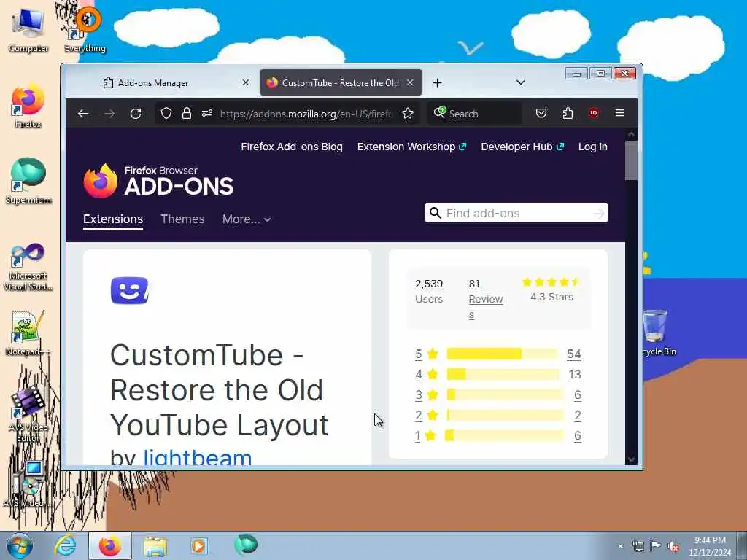Open the Everything desktop shortcut

[85, 29]
